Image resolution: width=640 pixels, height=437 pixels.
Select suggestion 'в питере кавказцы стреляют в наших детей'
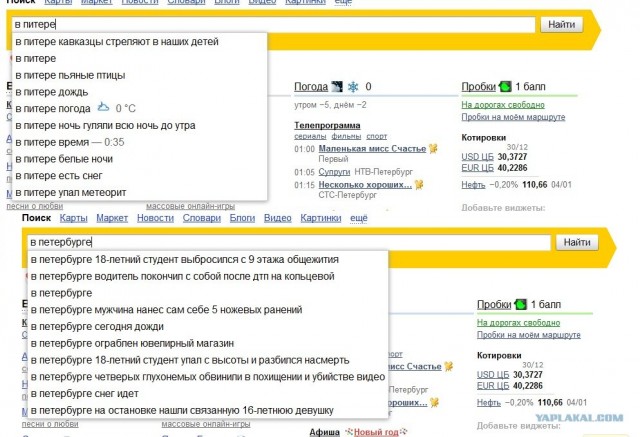pos(140,42)
